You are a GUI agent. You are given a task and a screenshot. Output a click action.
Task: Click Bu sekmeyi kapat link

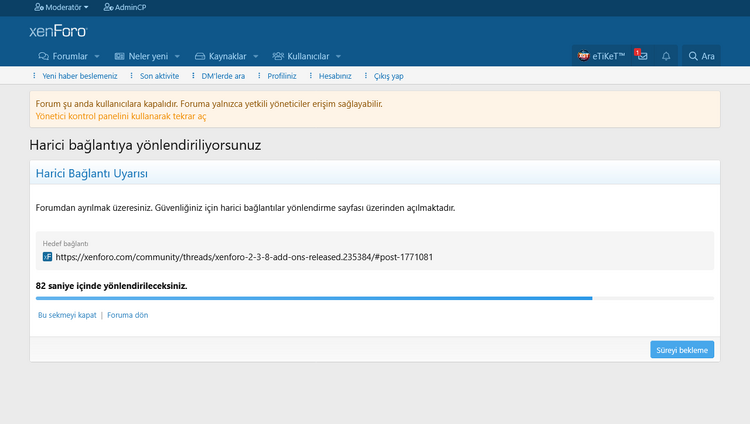point(66,315)
